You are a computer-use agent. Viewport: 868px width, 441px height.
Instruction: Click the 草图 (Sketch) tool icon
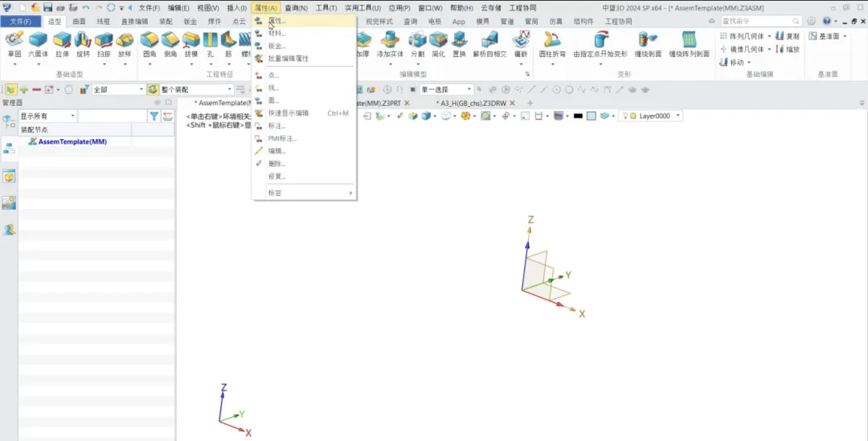pyautogui.click(x=14, y=39)
